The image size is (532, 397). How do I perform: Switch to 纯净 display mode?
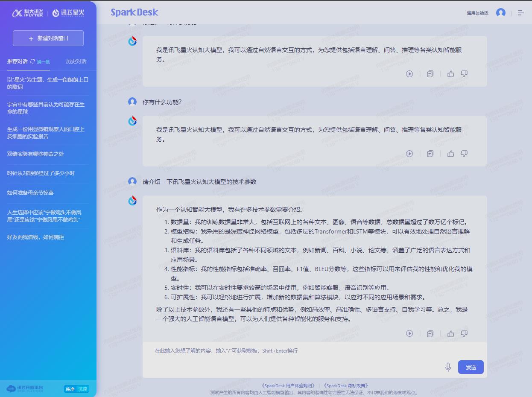(x=70, y=389)
